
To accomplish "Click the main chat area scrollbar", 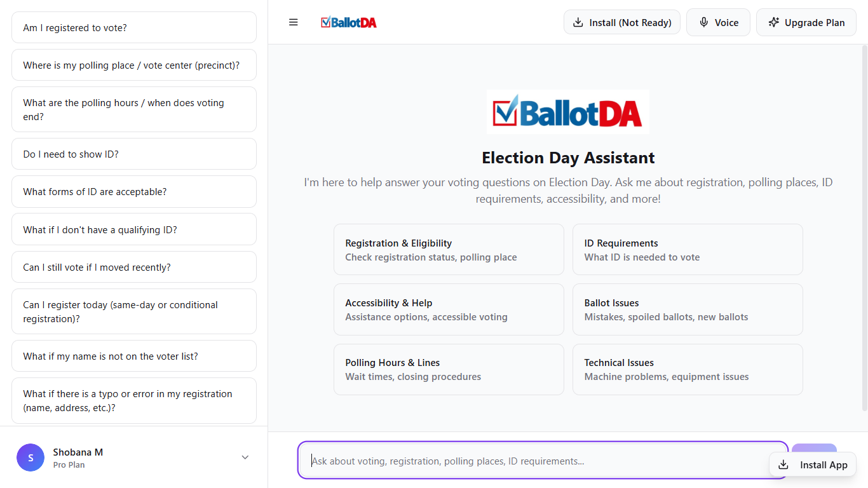I will (864, 229).
